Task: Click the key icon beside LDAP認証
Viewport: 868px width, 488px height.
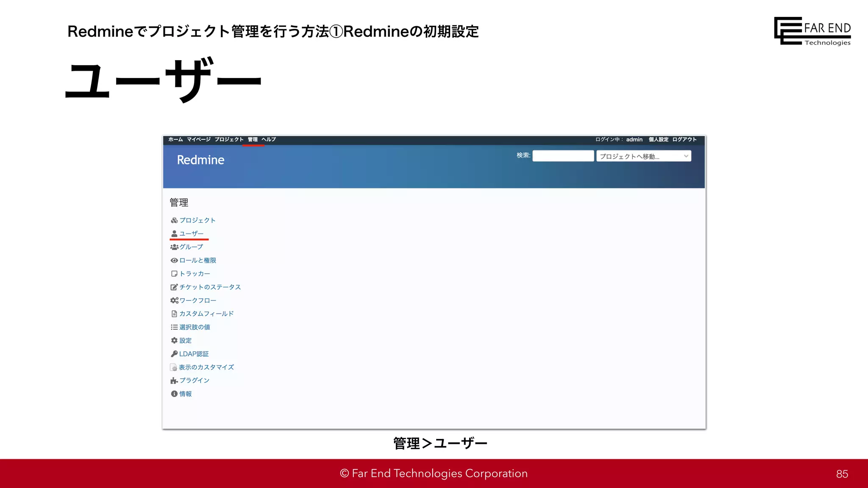Action: point(174,354)
